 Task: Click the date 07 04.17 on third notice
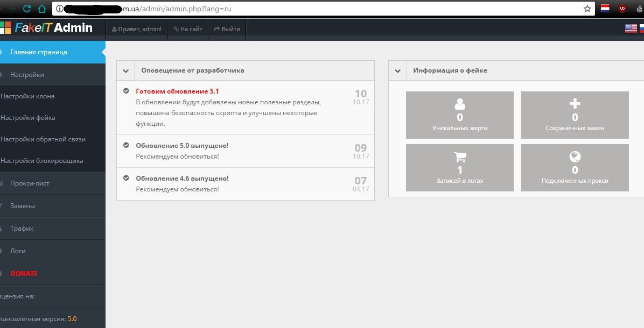[x=361, y=184]
